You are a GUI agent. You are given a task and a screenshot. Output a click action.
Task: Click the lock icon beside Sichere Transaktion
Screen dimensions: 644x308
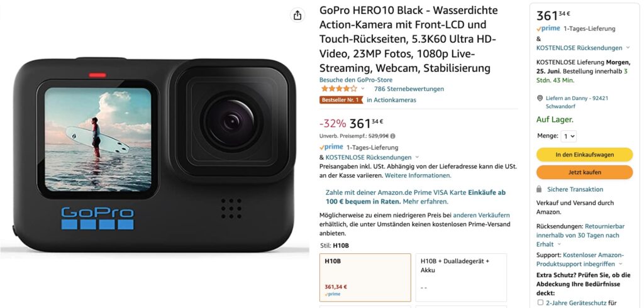point(539,189)
